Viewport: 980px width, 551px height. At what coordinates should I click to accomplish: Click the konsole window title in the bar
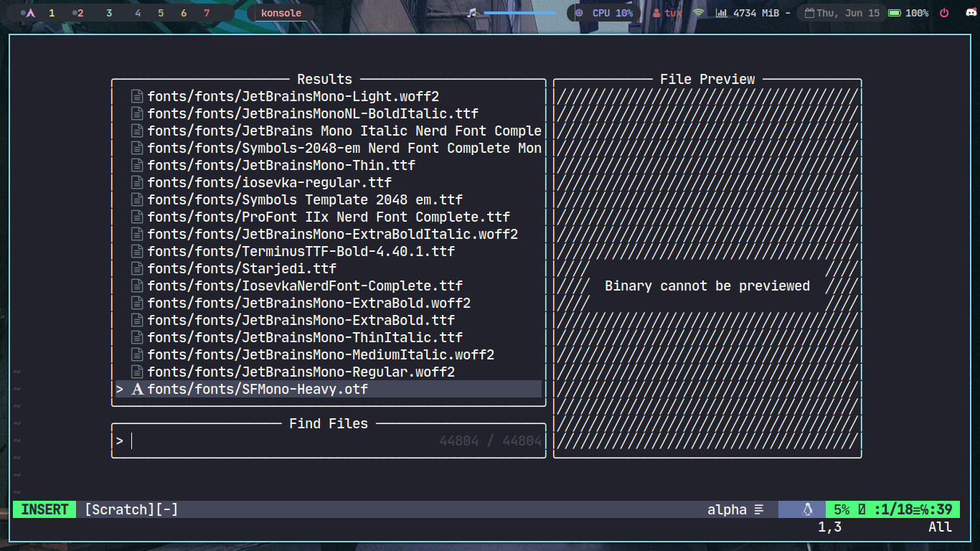(281, 13)
